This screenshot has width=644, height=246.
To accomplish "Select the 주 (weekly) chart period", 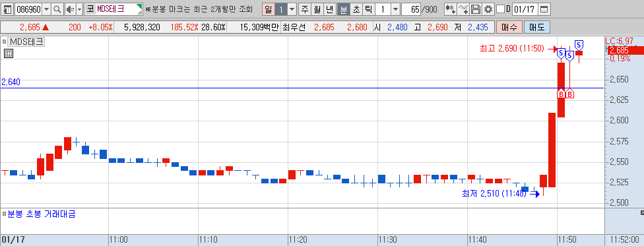I will click(305, 9).
